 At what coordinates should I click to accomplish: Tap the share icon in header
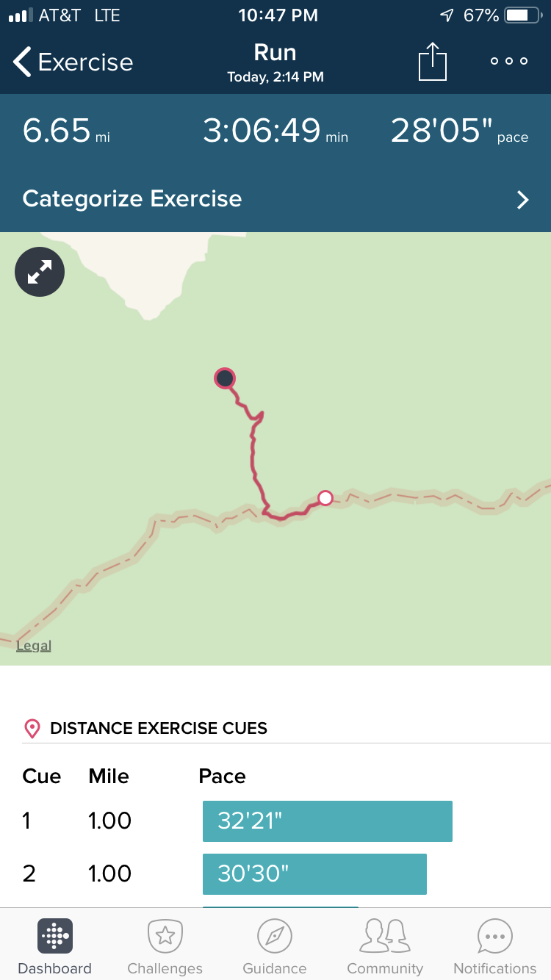tap(433, 62)
